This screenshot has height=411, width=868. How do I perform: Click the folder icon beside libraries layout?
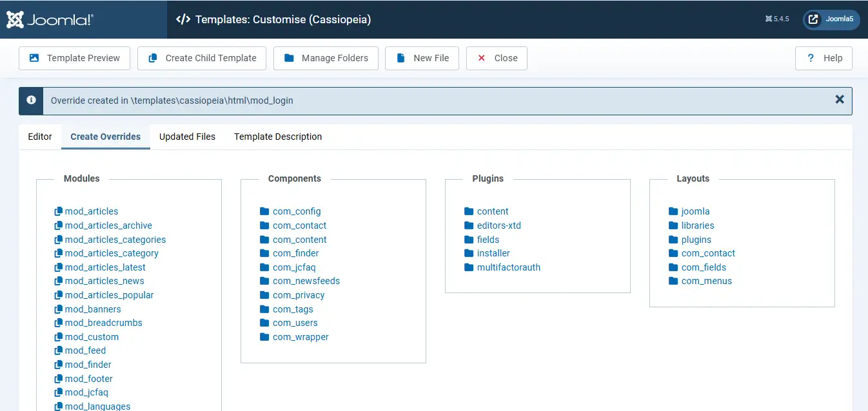(x=673, y=225)
